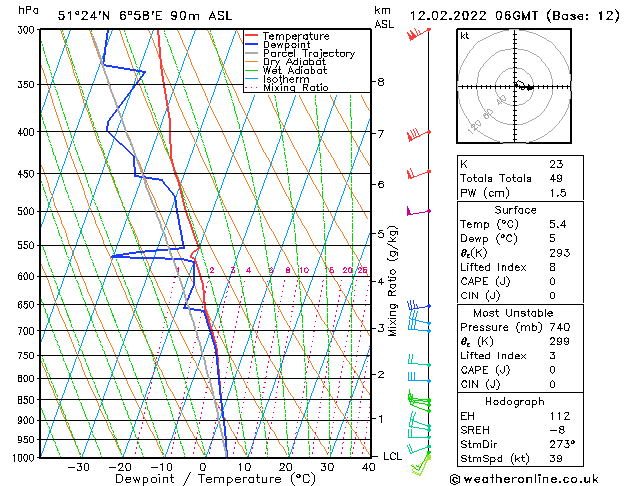The height and width of the screenshot is (486, 629).
Task: Click the 500 hPa pressure axis label
Action: point(26,211)
